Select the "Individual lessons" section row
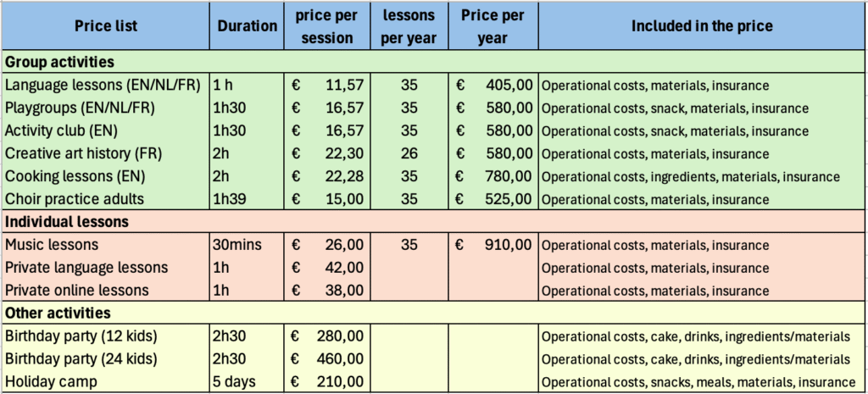 [66, 222]
